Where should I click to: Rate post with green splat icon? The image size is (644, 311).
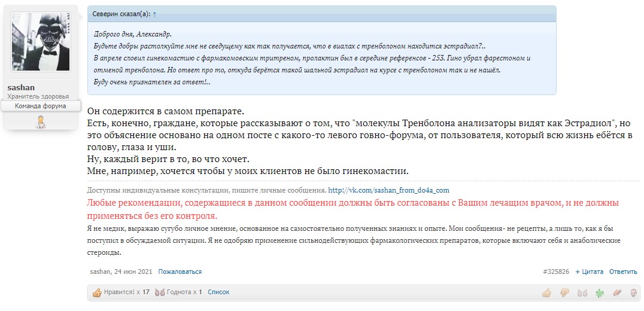600,293
